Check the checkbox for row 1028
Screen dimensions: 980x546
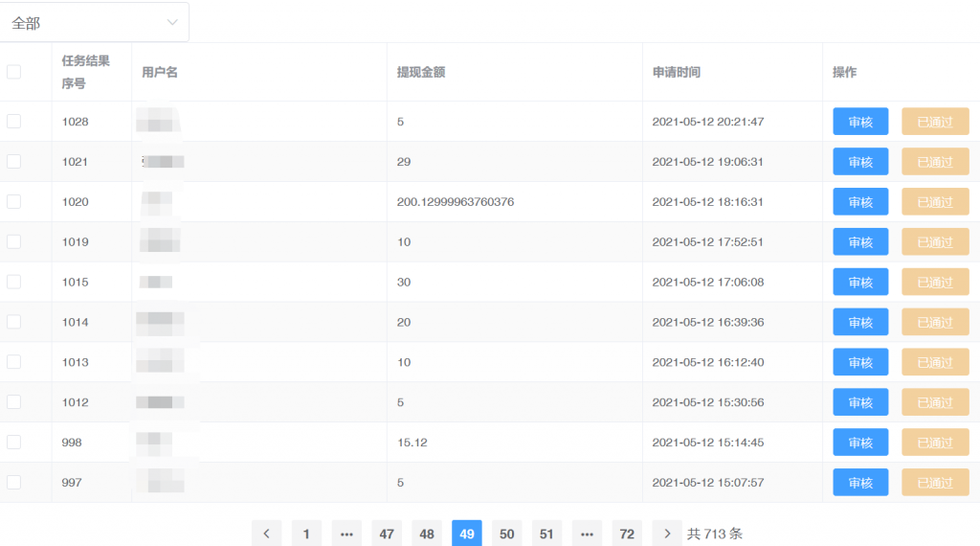pyautogui.click(x=13, y=122)
